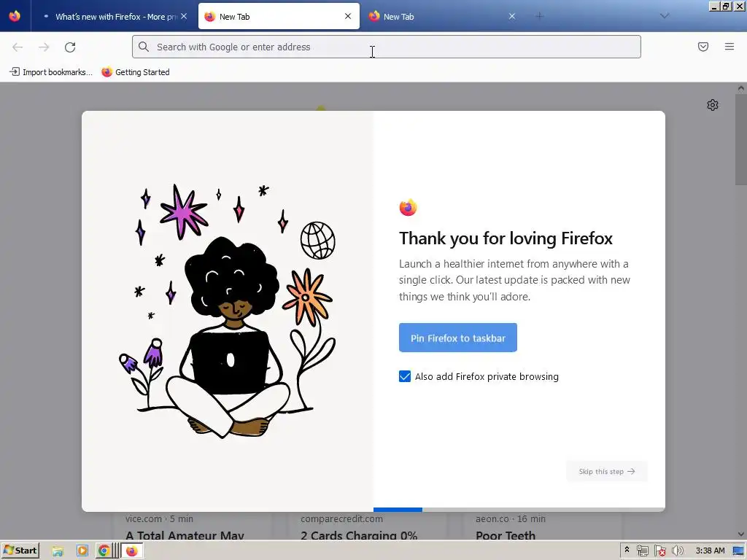Open the Getting Started bookmark

tap(136, 72)
